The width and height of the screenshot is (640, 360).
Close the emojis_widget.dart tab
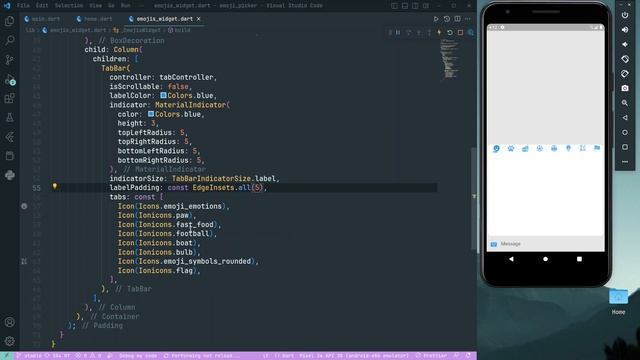[x=199, y=19]
